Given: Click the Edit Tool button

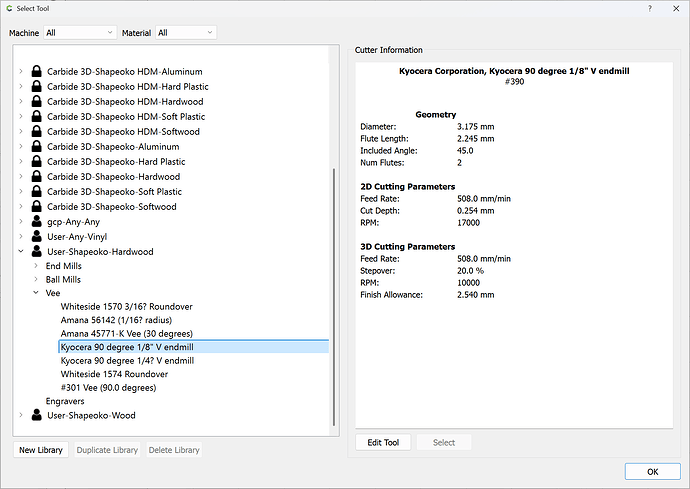Looking at the screenshot, I should point(383,443).
